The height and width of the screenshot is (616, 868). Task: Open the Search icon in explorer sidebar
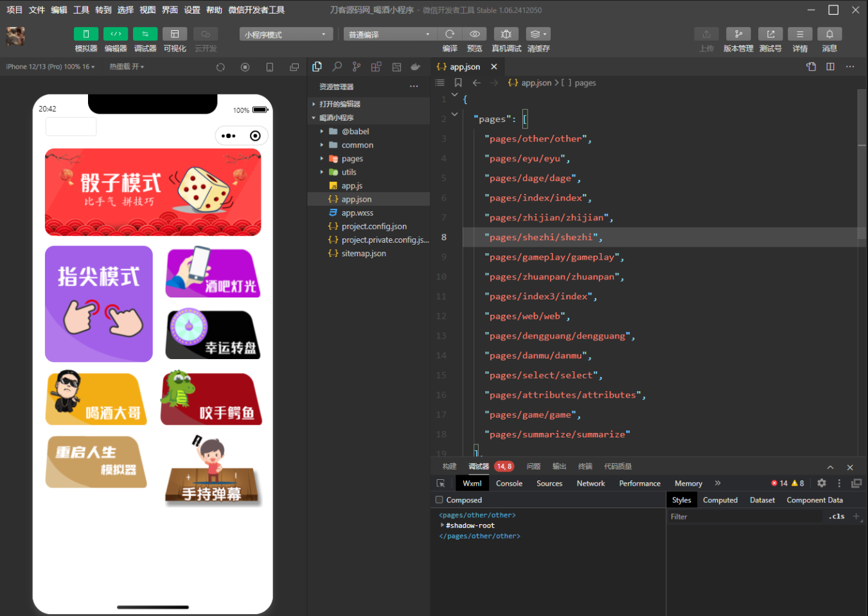click(337, 67)
